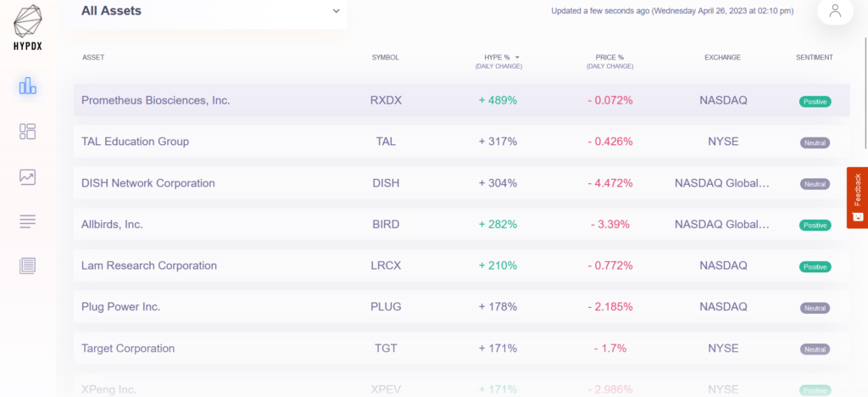This screenshot has width=868, height=397.
Task: Open the Prometheus Biosciences, Inc. asset row
Action: tap(156, 100)
